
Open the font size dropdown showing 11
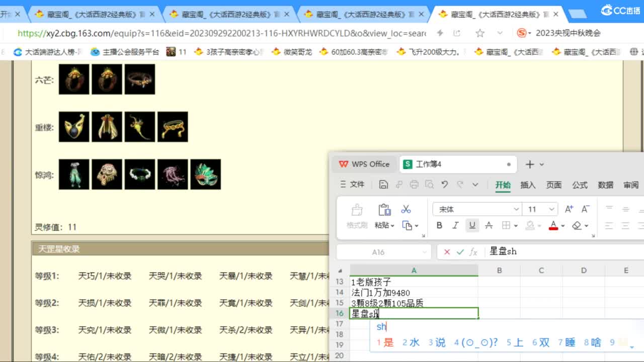click(552, 209)
